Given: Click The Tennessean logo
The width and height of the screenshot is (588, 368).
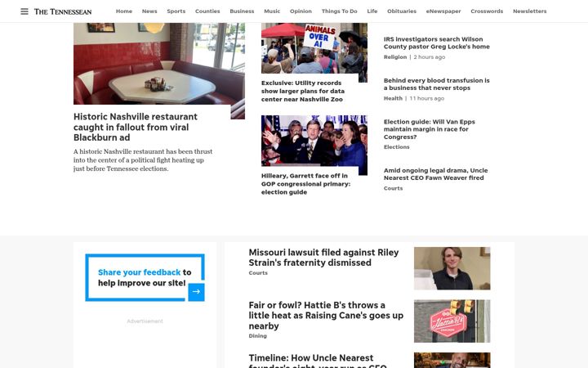Looking at the screenshot, I should (x=63, y=11).
